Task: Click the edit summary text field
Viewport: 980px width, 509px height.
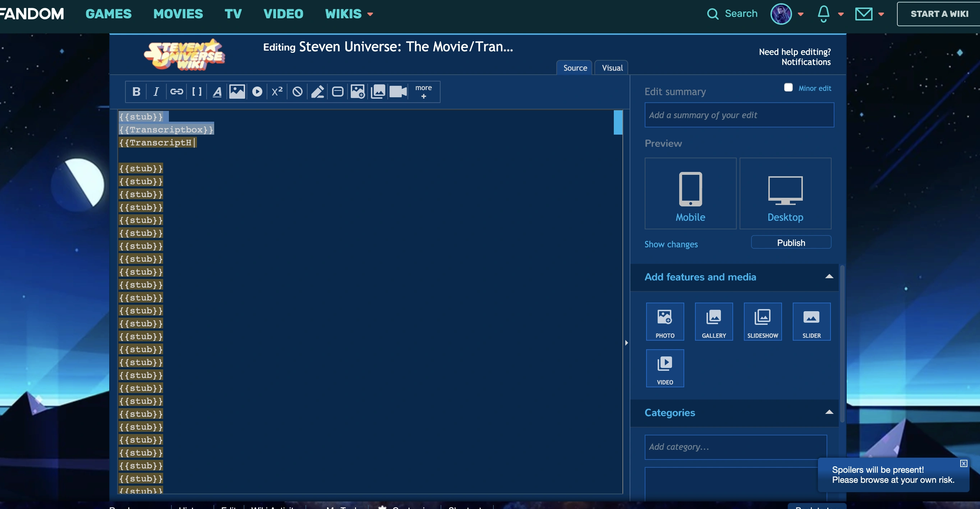Action: pos(739,115)
